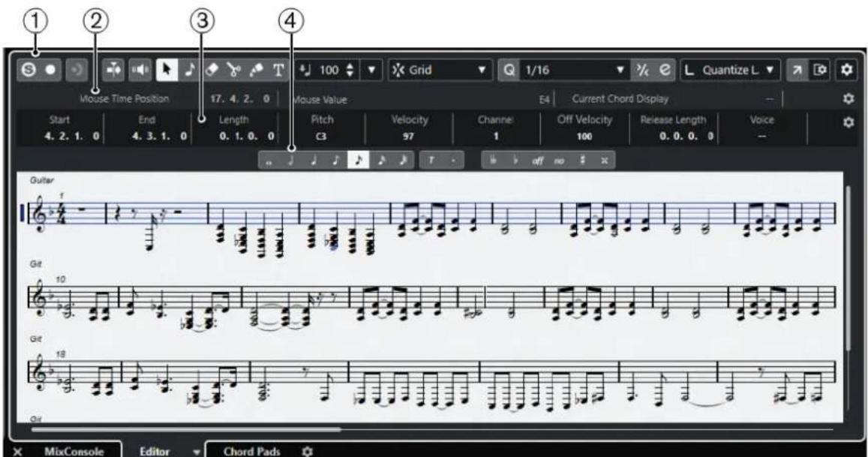Open toolbar setup gear
The height and width of the screenshot is (457, 868).
(846, 70)
